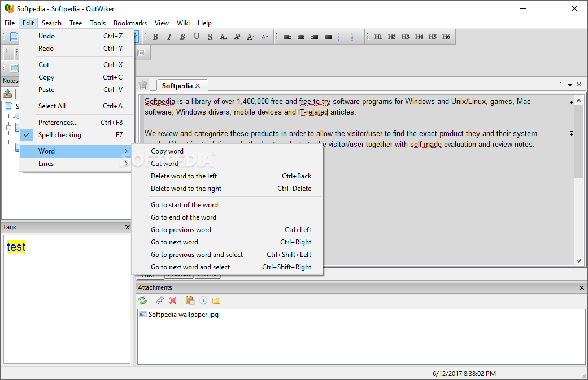Open tab list dropdown arrow
The height and width of the screenshot is (380, 588).
point(570,85)
